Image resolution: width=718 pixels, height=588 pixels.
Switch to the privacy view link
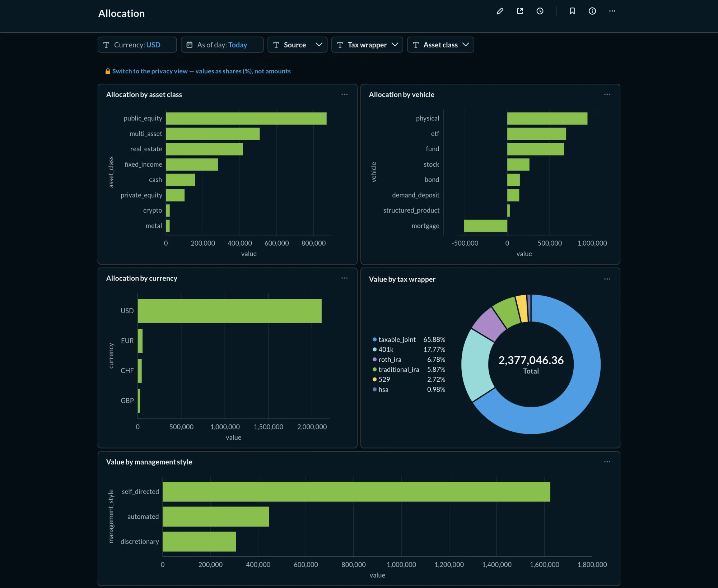pyautogui.click(x=201, y=71)
